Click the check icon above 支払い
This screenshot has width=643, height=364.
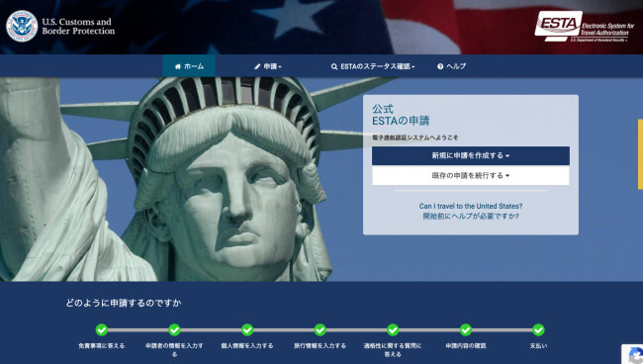[538, 329]
